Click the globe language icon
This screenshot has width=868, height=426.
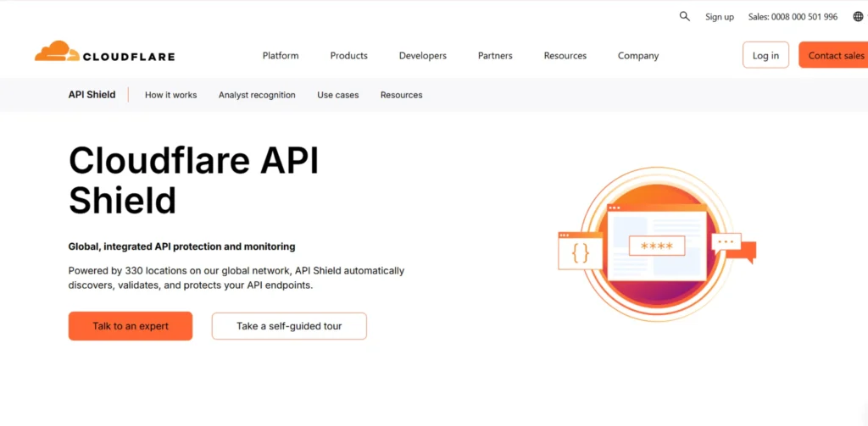tap(858, 17)
